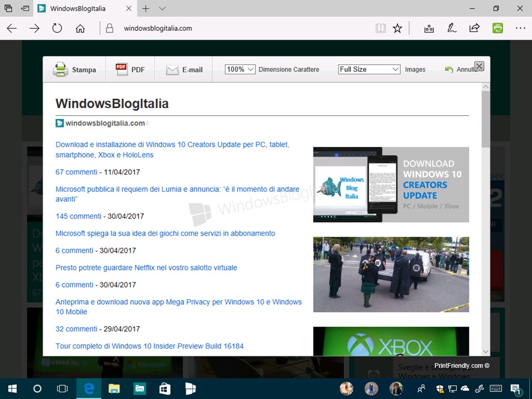Click the address bar lock icon
This screenshot has width=532, height=399.
(x=109, y=28)
